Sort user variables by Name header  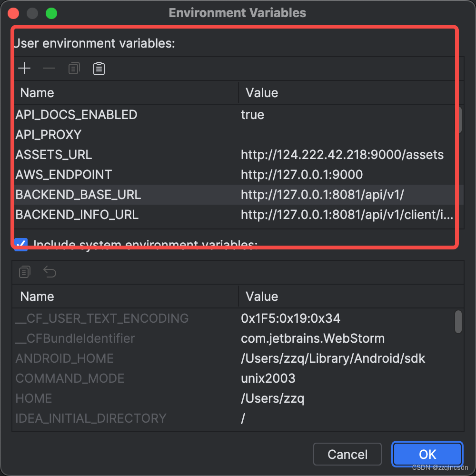pyautogui.click(x=126, y=93)
